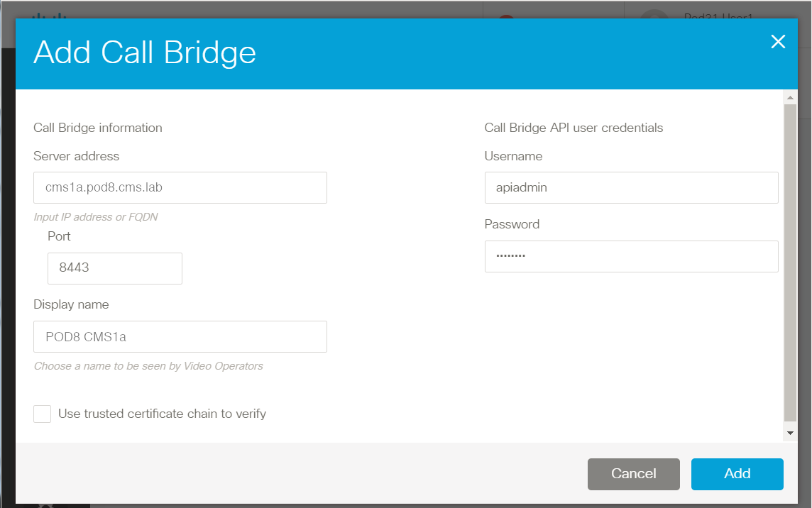Enable Use trusted certificate chain checkbox
Viewport: 812px width, 508px height.
click(42, 414)
